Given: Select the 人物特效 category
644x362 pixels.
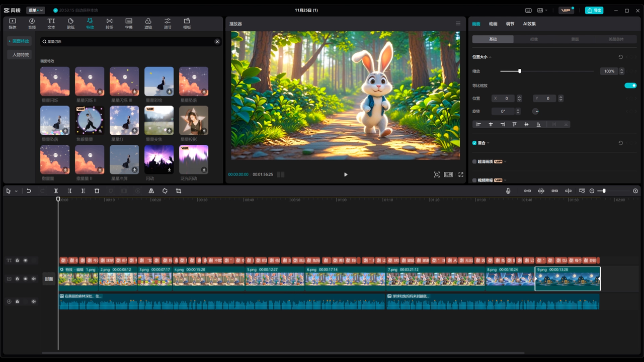Looking at the screenshot, I should (20, 54).
